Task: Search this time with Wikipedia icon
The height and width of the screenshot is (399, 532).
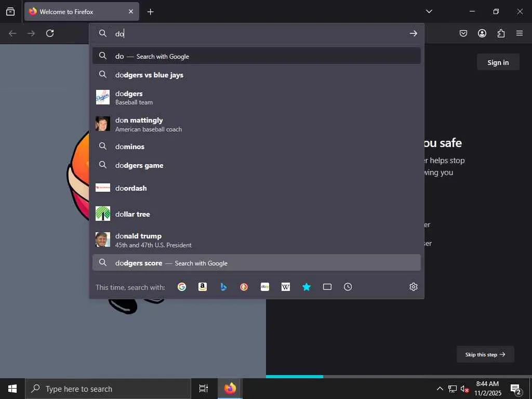Action: (286, 287)
